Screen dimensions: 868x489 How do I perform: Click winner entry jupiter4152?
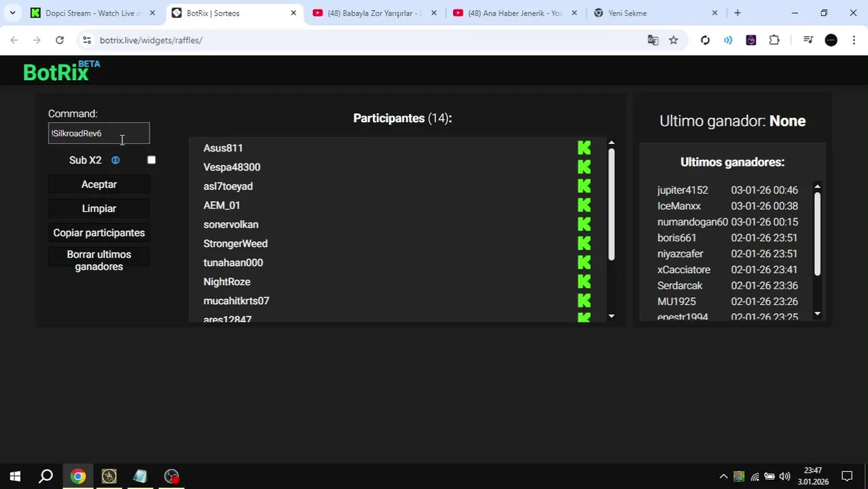[727, 190]
